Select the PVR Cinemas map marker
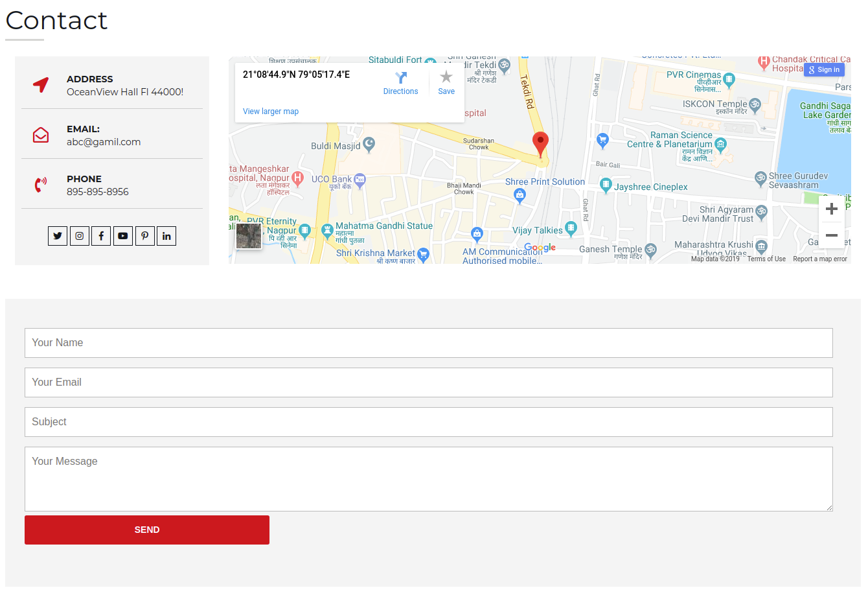The width and height of the screenshot is (868, 599). (729, 80)
